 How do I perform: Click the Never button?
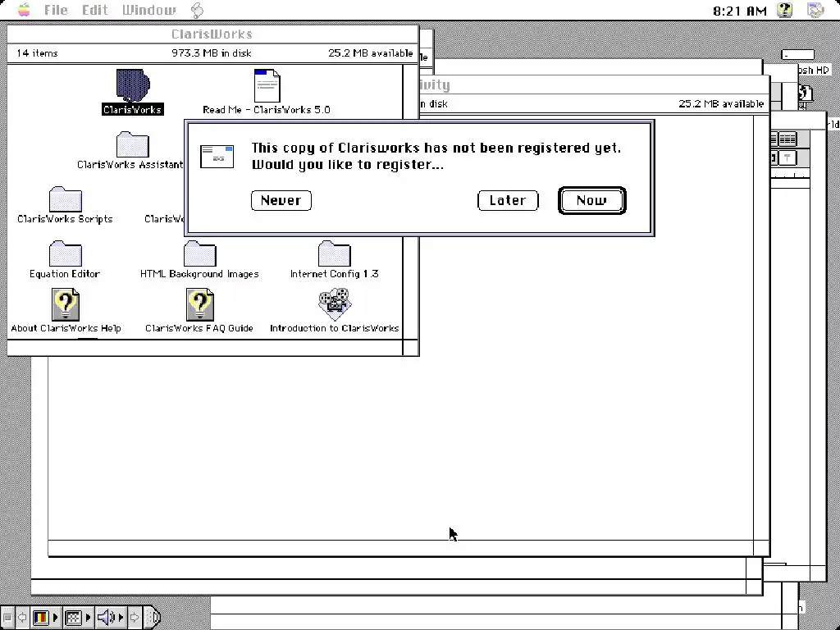click(281, 200)
